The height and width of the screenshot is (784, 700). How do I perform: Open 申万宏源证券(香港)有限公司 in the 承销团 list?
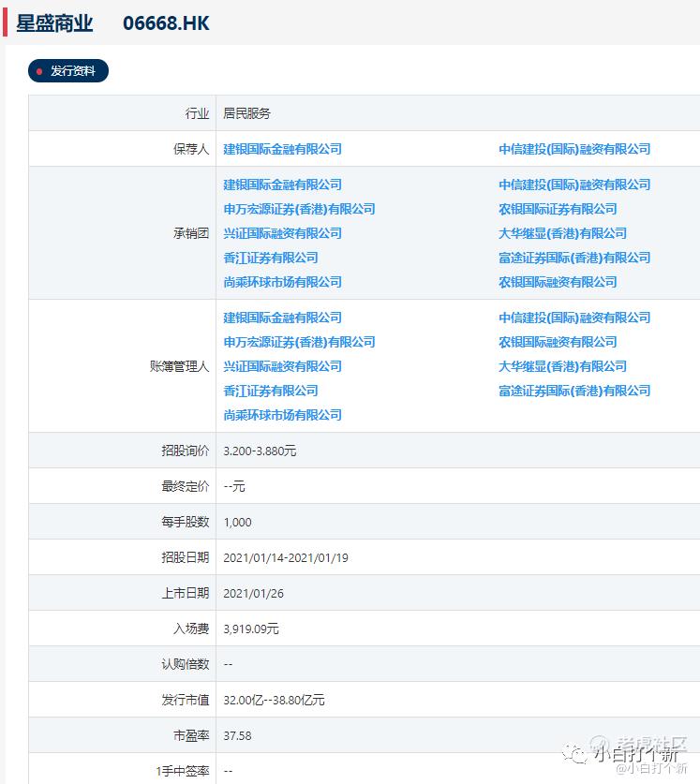pos(299,209)
